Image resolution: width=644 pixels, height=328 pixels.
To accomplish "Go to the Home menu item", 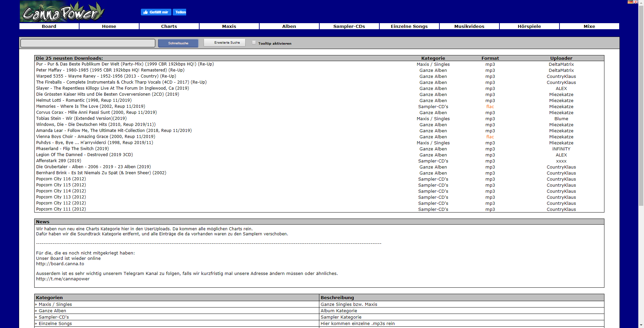I will pyautogui.click(x=109, y=26).
